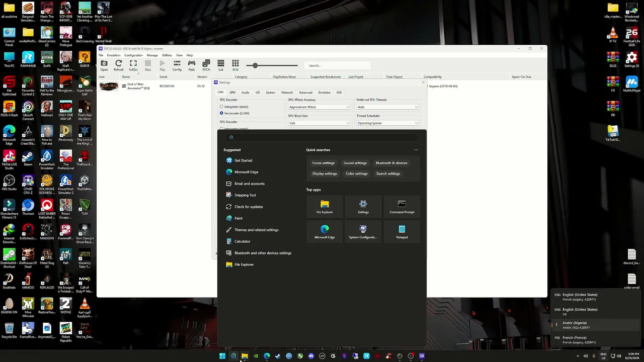Click the RPCS3 game list Search field
The image size is (644, 362).
337,65
